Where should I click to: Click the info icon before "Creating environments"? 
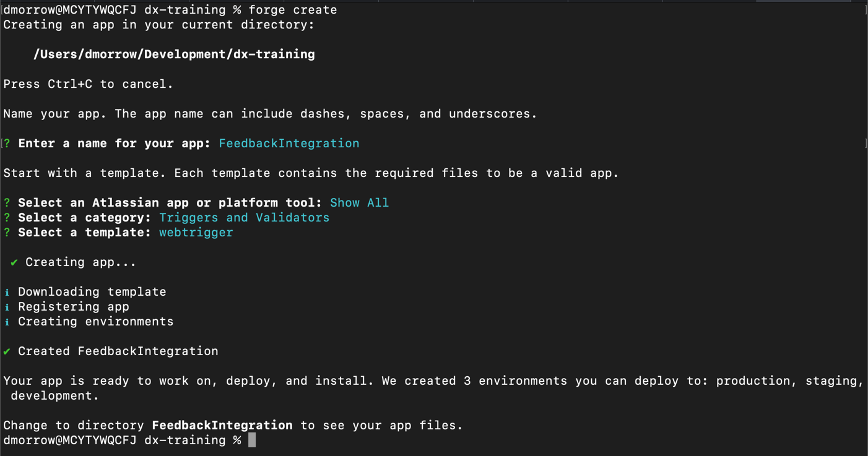click(x=7, y=321)
